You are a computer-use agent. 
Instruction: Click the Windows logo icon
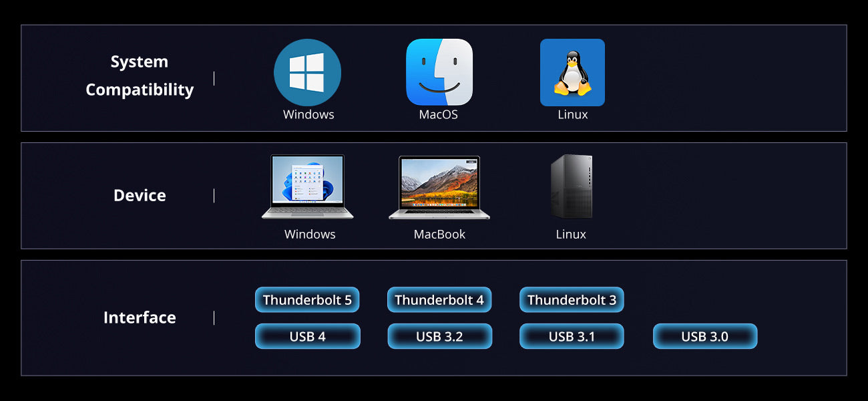307,72
